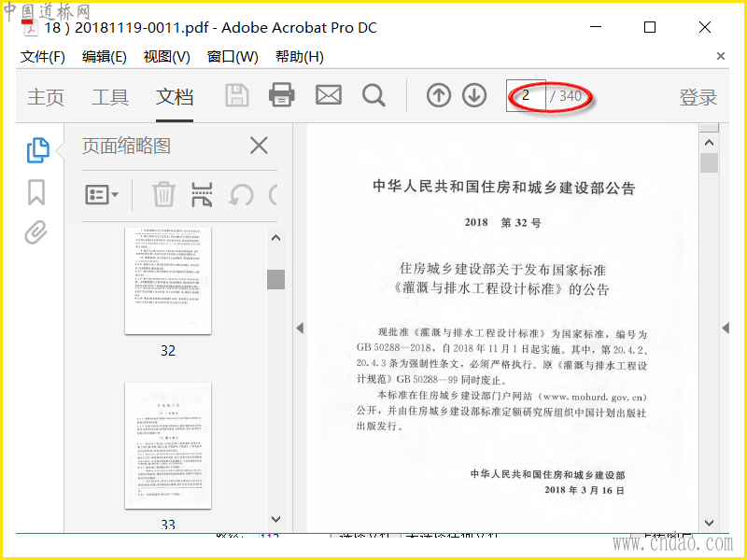The height and width of the screenshot is (560, 747).
Task: Open the 编辑(E) menu
Action: tap(105, 57)
